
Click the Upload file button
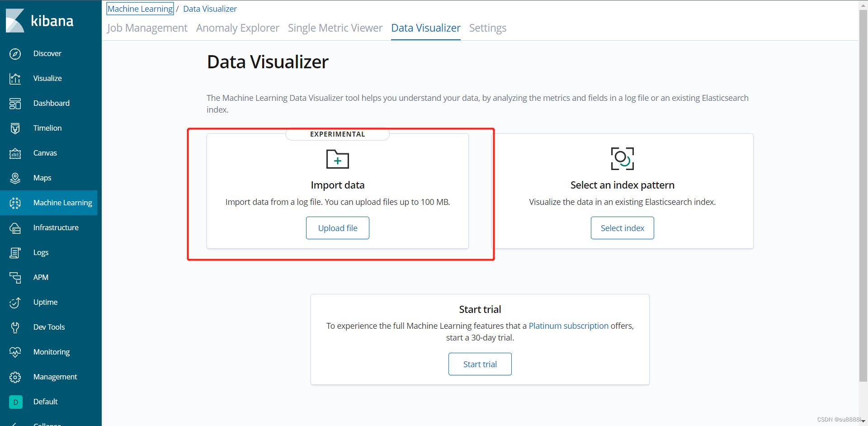pos(338,228)
